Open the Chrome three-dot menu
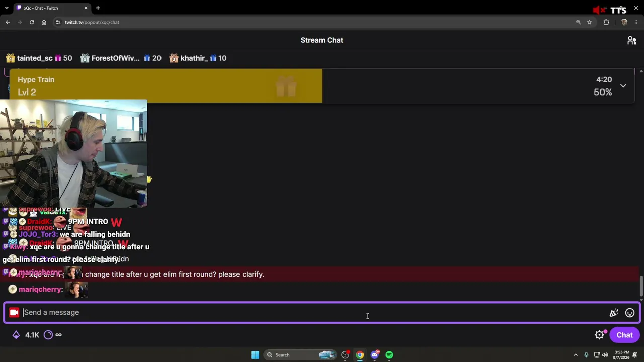Screen dimensions: 644x362 click(636, 22)
